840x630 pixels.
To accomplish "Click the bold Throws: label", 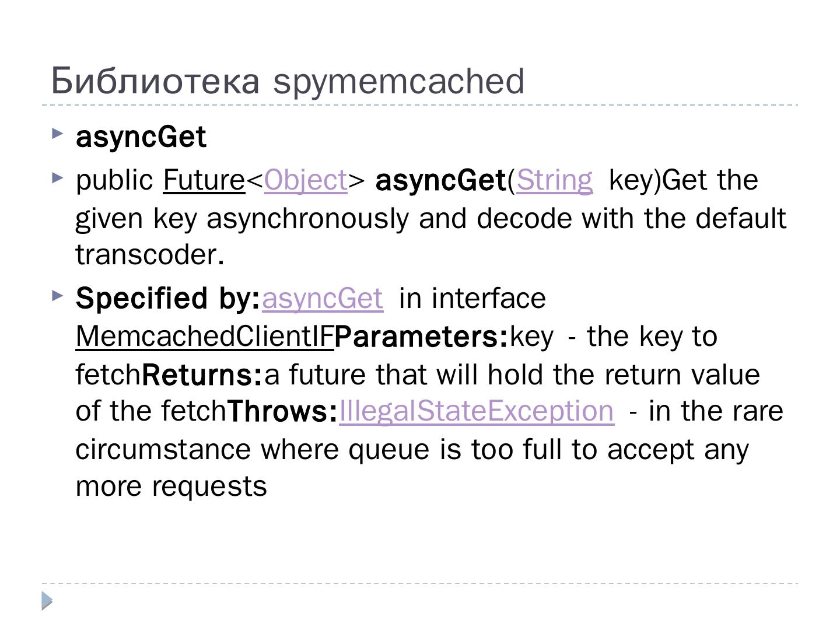I will click(x=282, y=412).
